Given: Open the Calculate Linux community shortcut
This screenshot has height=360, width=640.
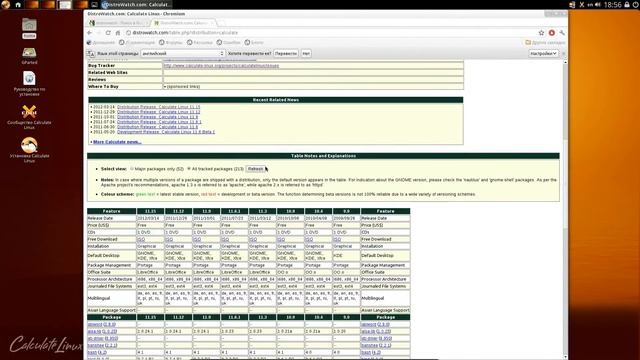Looking at the screenshot, I should pyautogui.click(x=29, y=117).
